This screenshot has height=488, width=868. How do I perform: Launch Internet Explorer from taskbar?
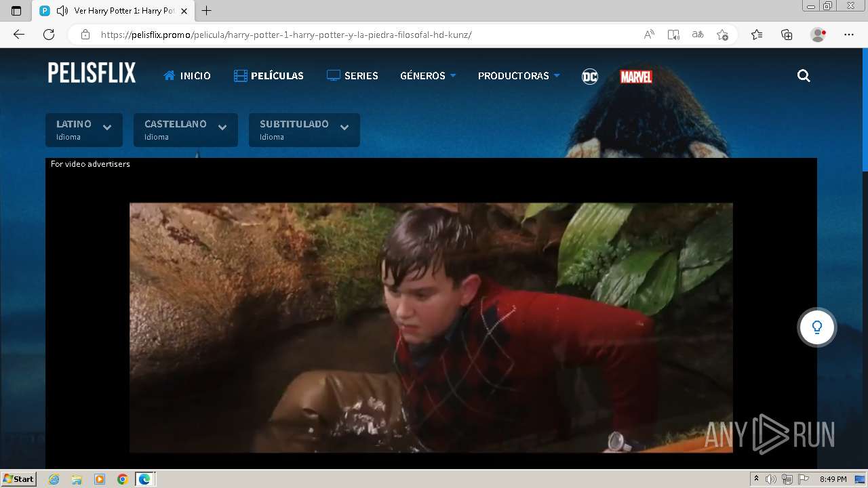(54, 479)
